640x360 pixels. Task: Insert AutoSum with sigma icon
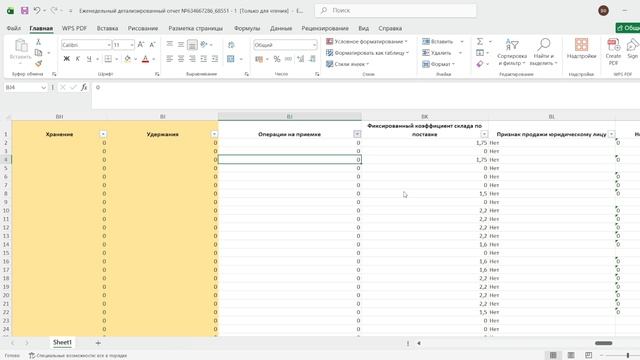(480, 42)
